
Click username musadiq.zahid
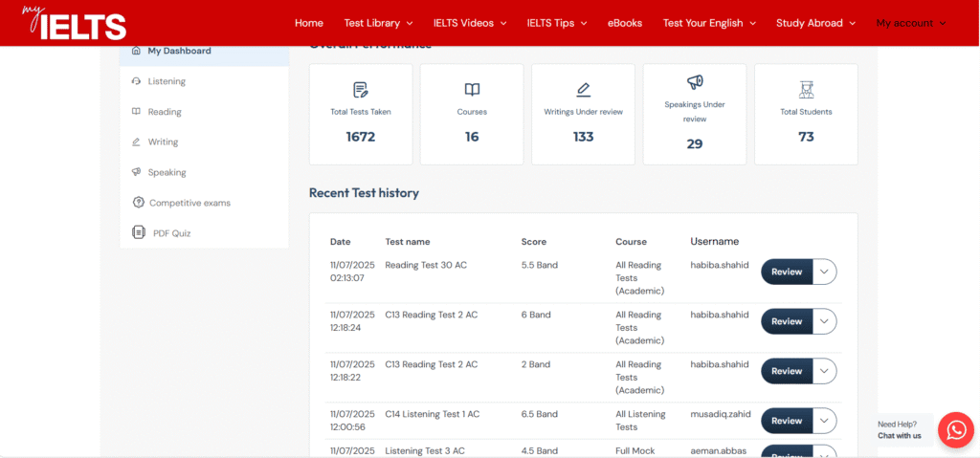(x=721, y=414)
